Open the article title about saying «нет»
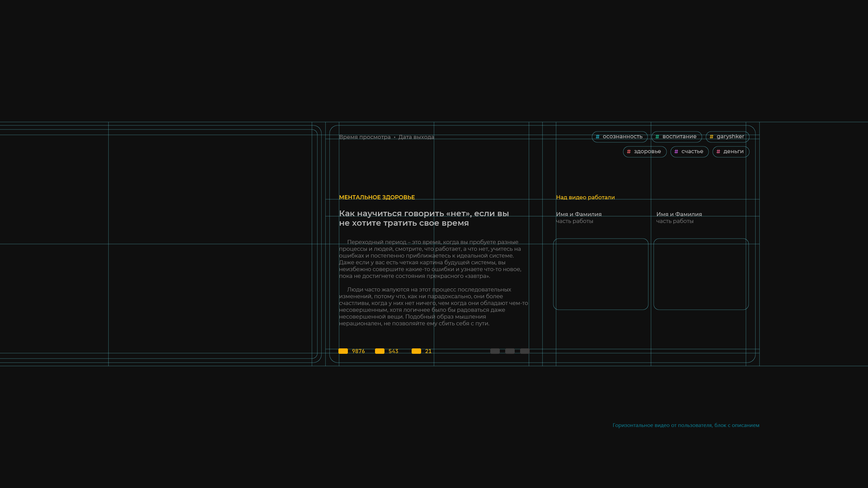Image resolution: width=868 pixels, height=488 pixels. [x=424, y=218]
